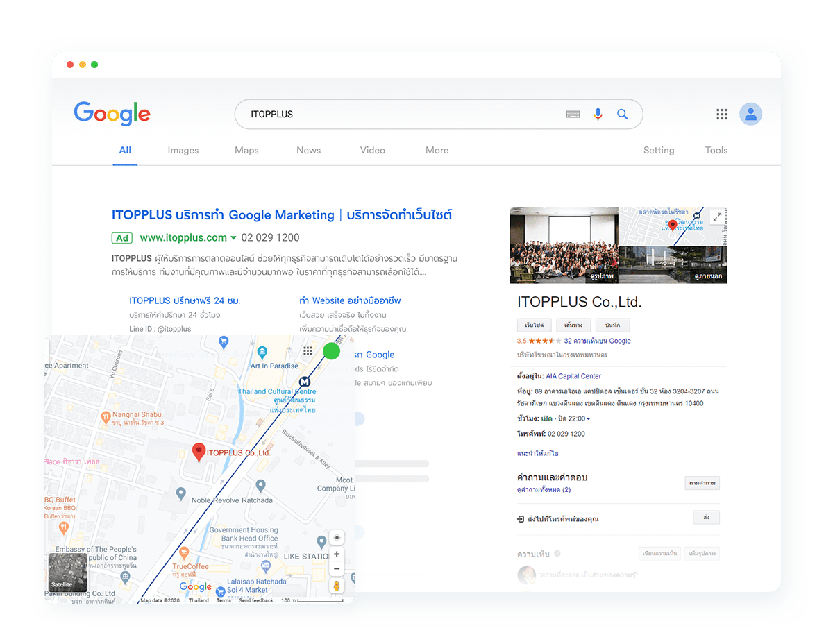Open the Video tab
The height and width of the screenshot is (644, 833).
coord(373,150)
